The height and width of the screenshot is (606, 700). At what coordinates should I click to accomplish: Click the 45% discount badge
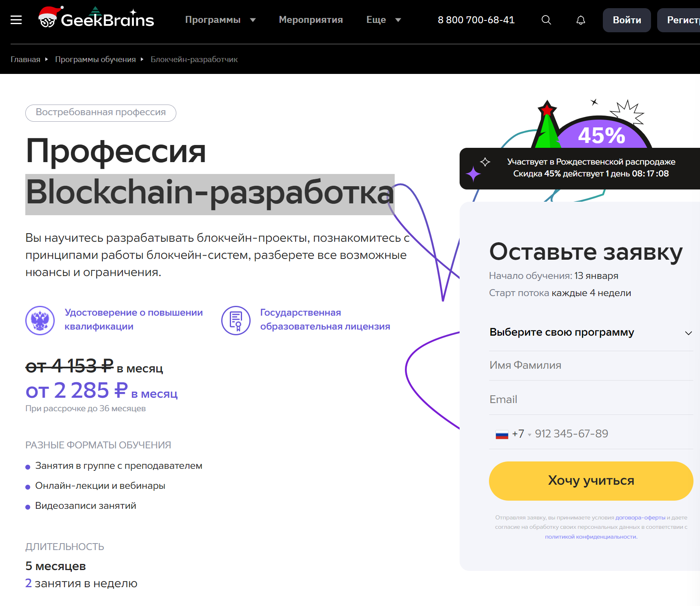coord(601,135)
